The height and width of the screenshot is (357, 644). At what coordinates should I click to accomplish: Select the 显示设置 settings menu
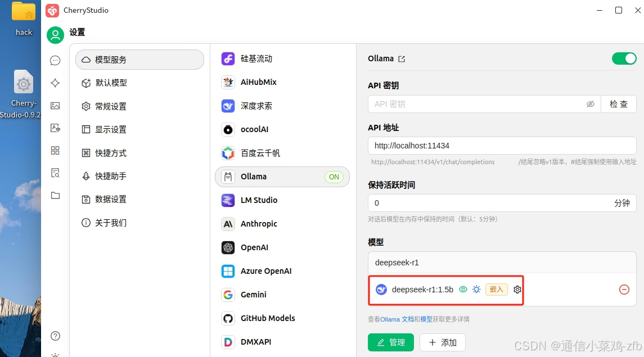click(139, 130)
